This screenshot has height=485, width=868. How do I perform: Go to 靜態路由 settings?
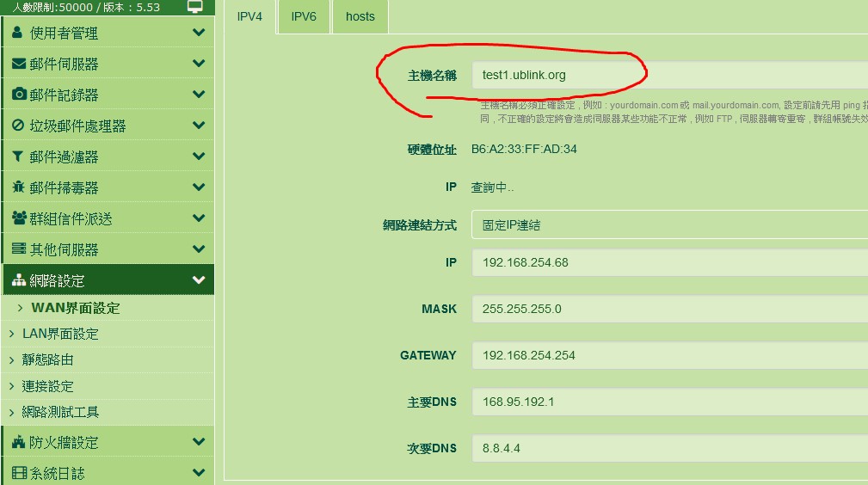[x=48, y=359]
